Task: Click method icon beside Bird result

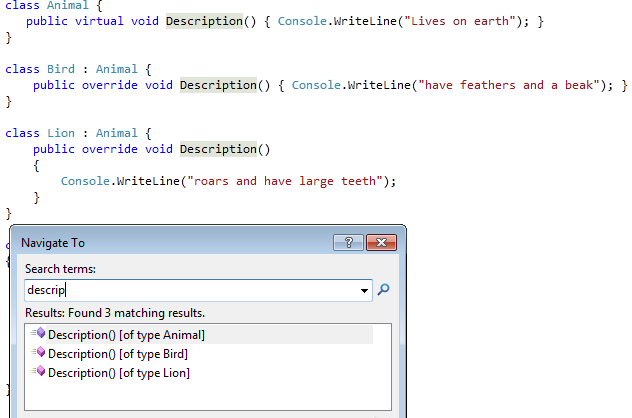Action: point(38,352)
